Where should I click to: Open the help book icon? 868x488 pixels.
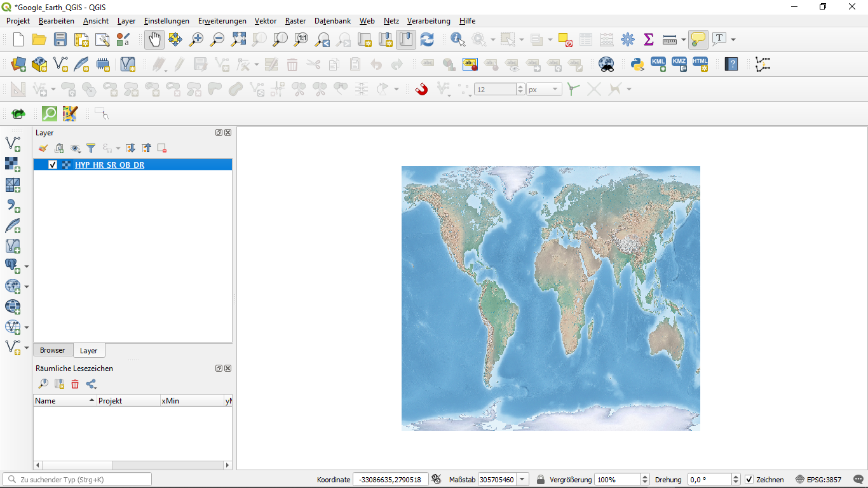pos(731,64)
